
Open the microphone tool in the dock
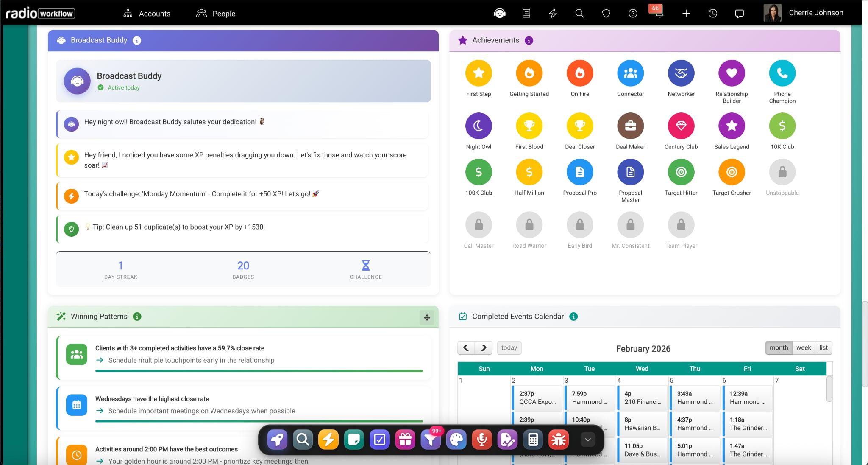pos(481,440)
